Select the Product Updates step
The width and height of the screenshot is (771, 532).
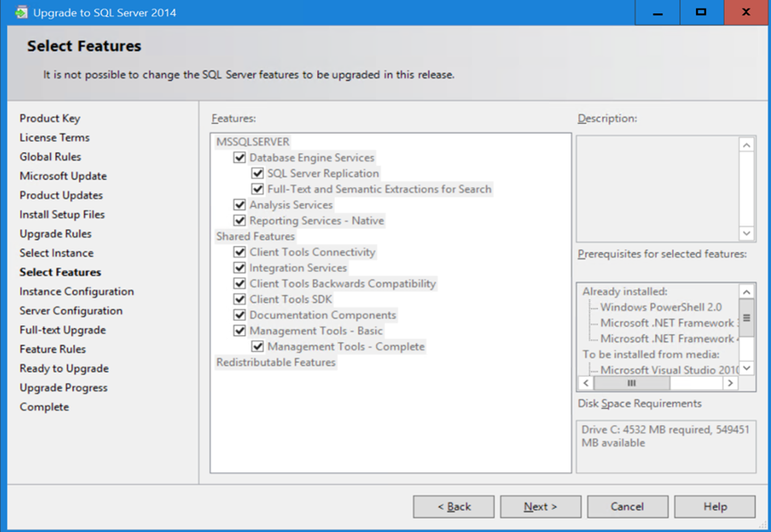tap(61, 195)
